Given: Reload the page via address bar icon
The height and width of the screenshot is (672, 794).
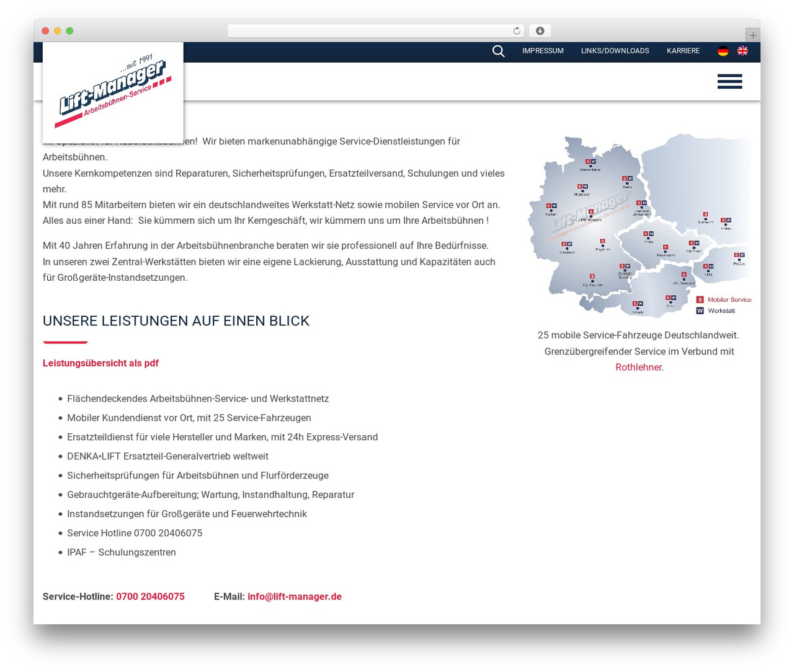Looking at the screenshot, I should [517, 31].
